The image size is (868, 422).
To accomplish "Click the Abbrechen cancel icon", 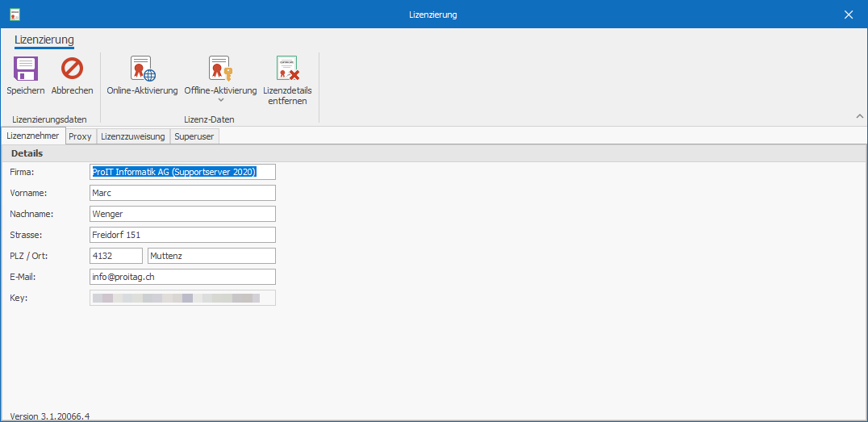I will pyautogui.click(x=72, y=69).
